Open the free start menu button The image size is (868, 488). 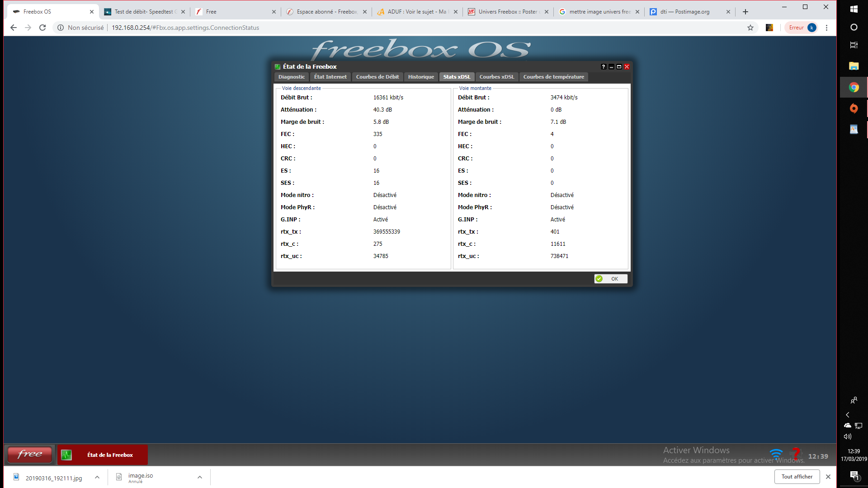click(x=30, y=455)
